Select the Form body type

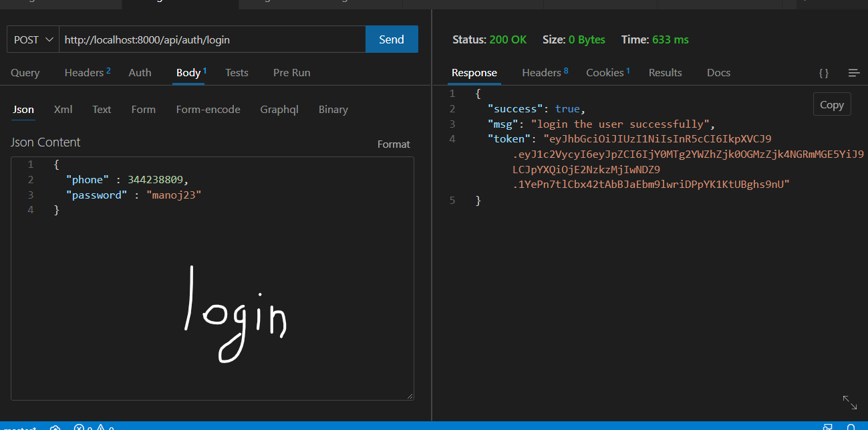coord(144,110)
